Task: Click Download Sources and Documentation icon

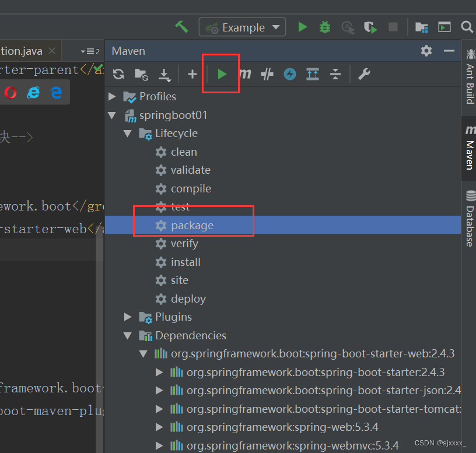Action: (x=164, y=75)
